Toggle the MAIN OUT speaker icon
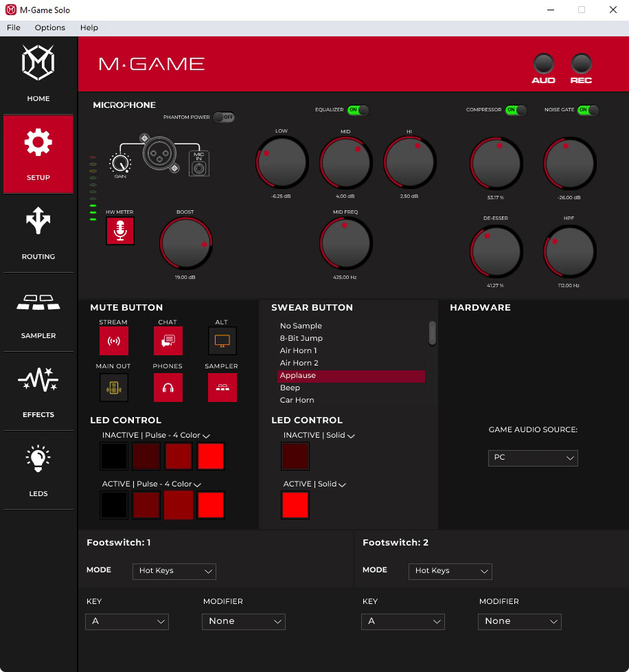This screenshot has width=629, height=672. point(113,387)
